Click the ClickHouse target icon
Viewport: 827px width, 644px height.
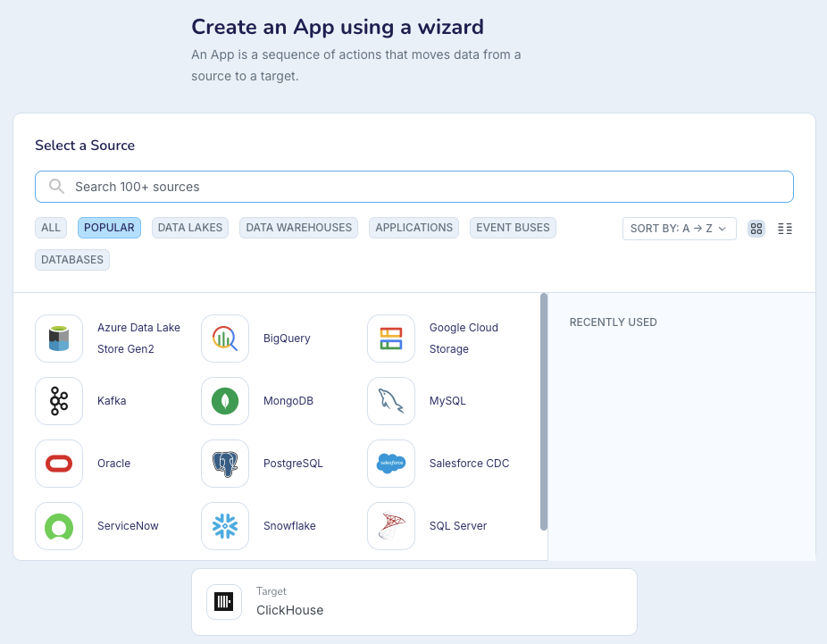click(x=224, y=602)
